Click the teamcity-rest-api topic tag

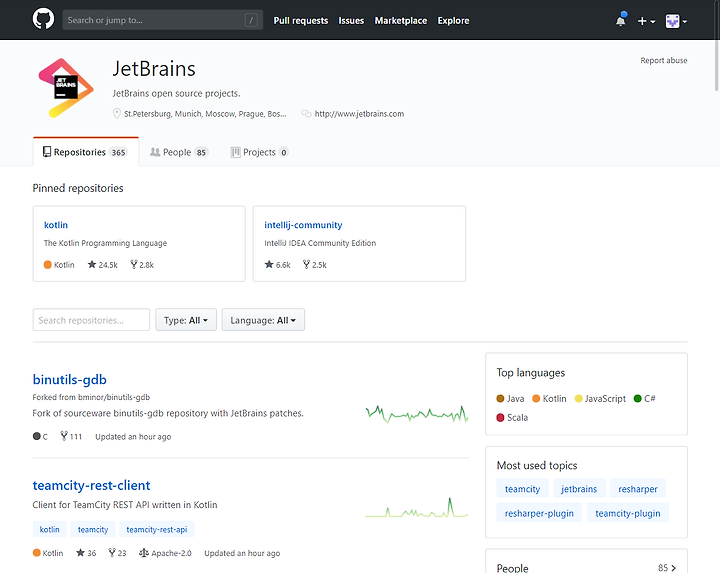click(157, 529)
